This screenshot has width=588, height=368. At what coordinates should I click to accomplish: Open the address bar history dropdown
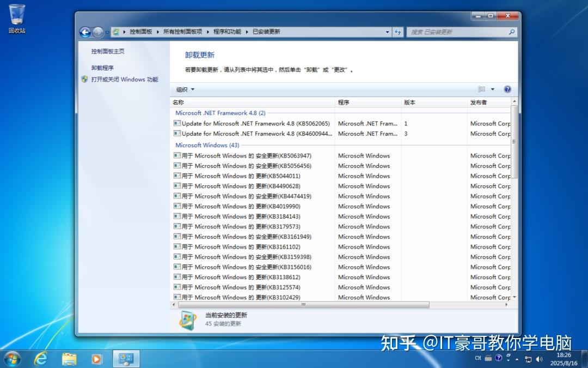pyautogui.click(x=387, y=32)
